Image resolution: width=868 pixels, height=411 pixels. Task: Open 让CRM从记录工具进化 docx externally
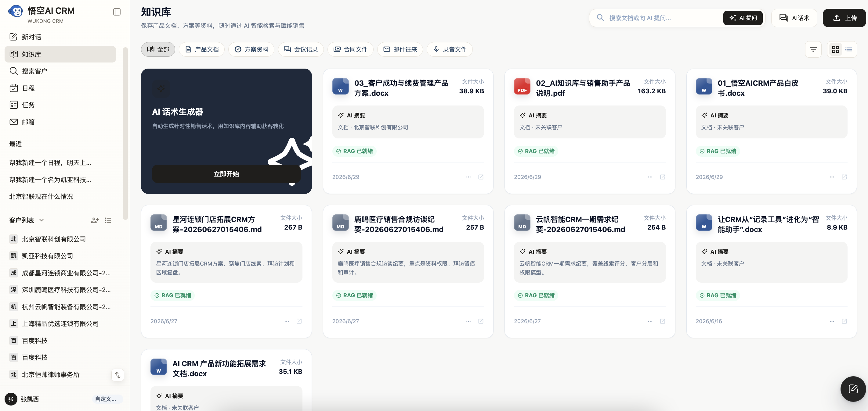point(844,321)
